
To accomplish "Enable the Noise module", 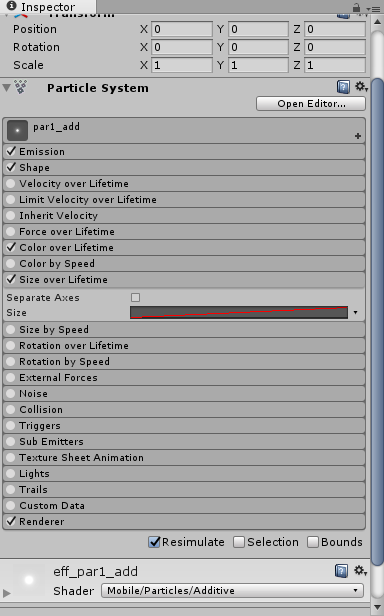I will click(x=11, y=393).
